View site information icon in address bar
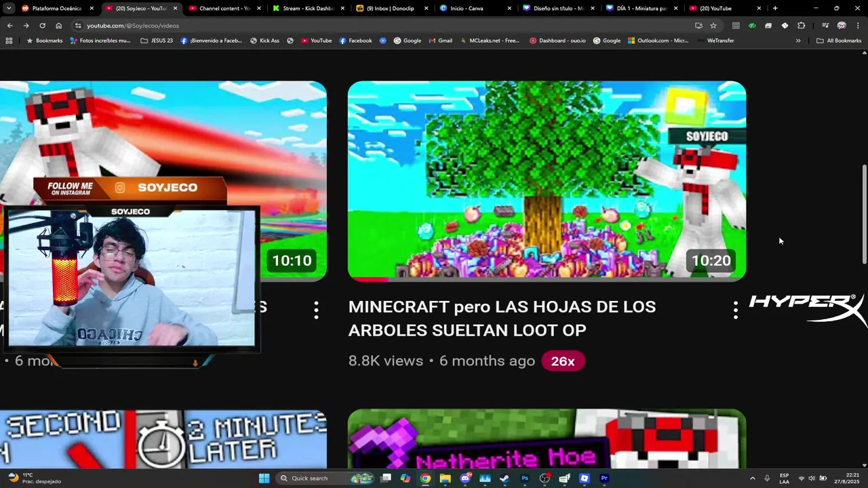The image size is (868, 488). (x=78, y=25)
